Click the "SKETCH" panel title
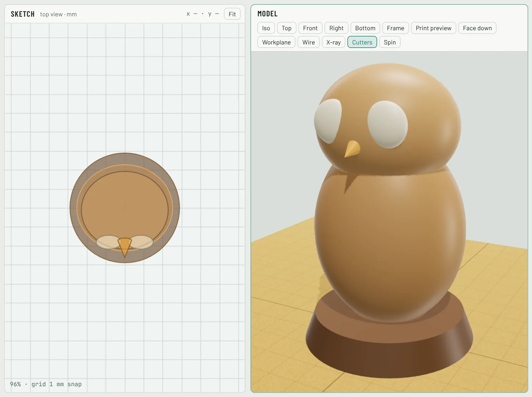Screen dimensions: 532x397 [23, 14]
